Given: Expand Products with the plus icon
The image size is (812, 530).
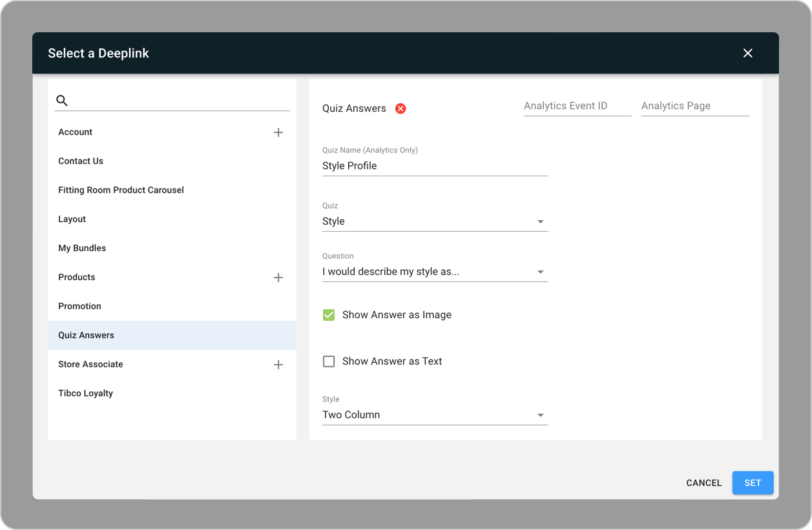Looking at the screenshot, I should pyautogui.click(x=278, y=278).
